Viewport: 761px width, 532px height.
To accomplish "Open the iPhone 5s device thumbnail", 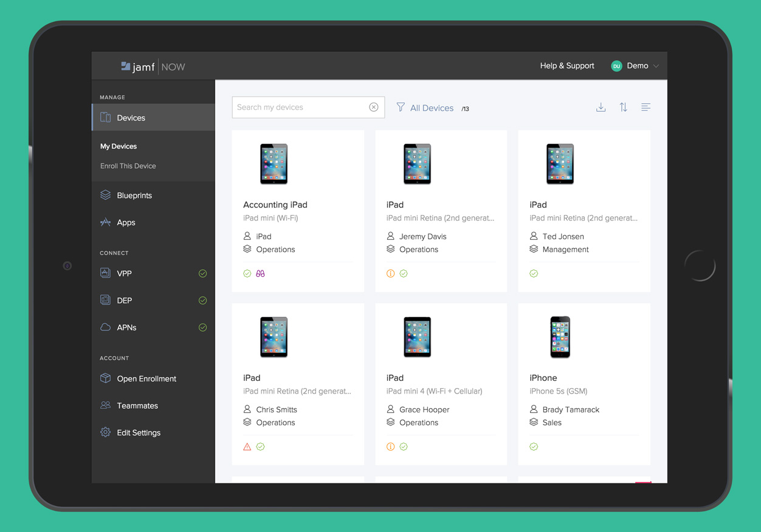I will [x=560, y=337].
